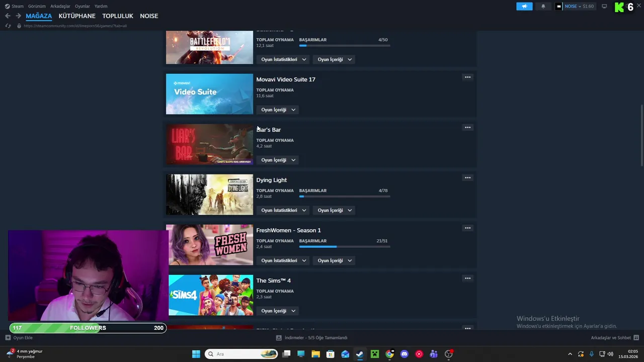The image size is (644, 362).
Task: Reload the page with refresh icon
Action: 8,26
